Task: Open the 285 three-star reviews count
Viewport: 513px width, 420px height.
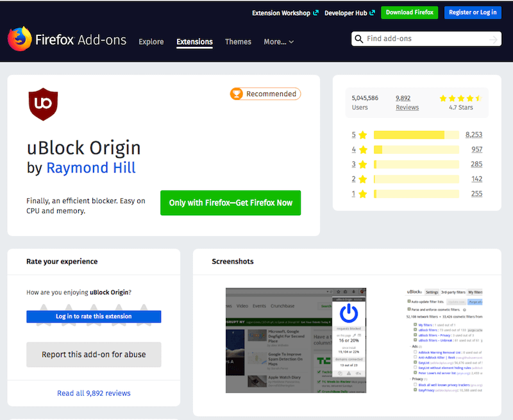Action: pyautogui.click(x=476, y=164)
